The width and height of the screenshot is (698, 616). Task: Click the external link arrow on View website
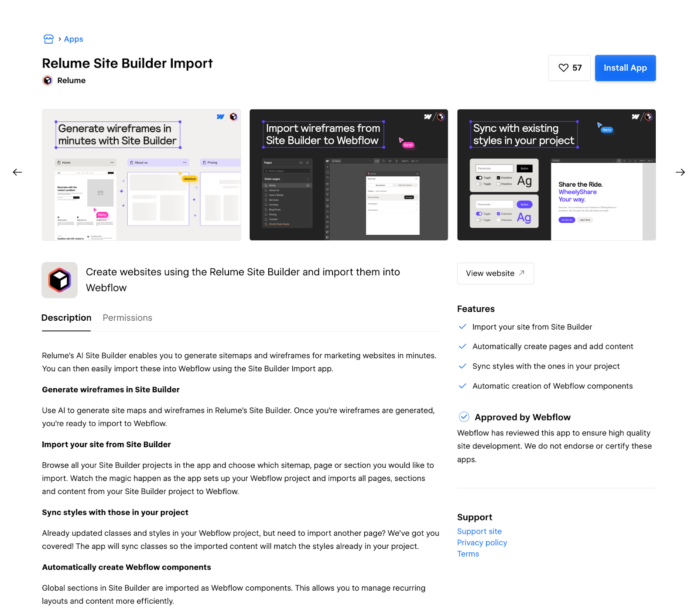tap(522, 273)
